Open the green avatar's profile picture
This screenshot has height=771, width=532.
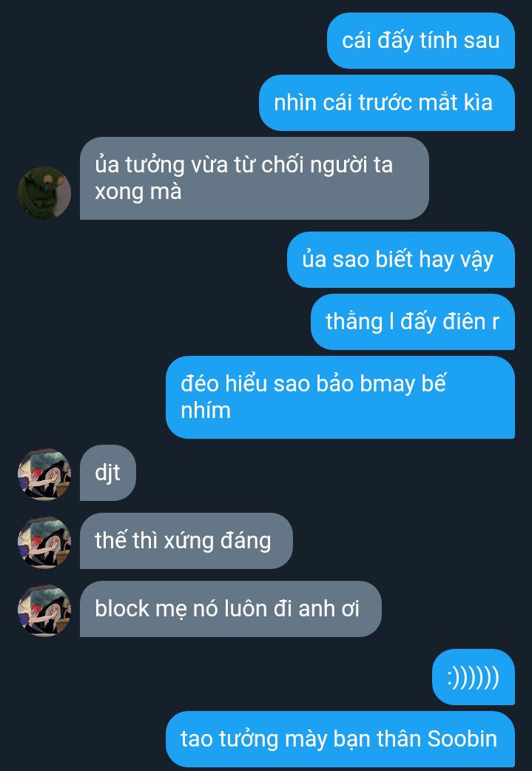pyautogui.click(x=44, y=192)
